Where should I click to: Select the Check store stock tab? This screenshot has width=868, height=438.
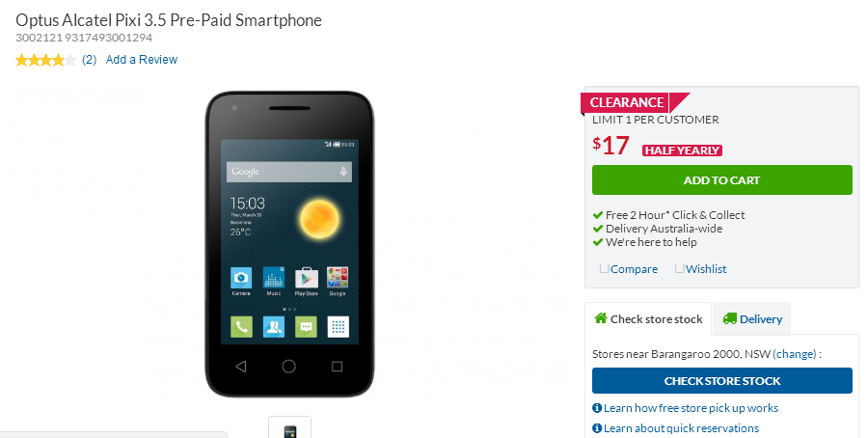tap(648, 319)
